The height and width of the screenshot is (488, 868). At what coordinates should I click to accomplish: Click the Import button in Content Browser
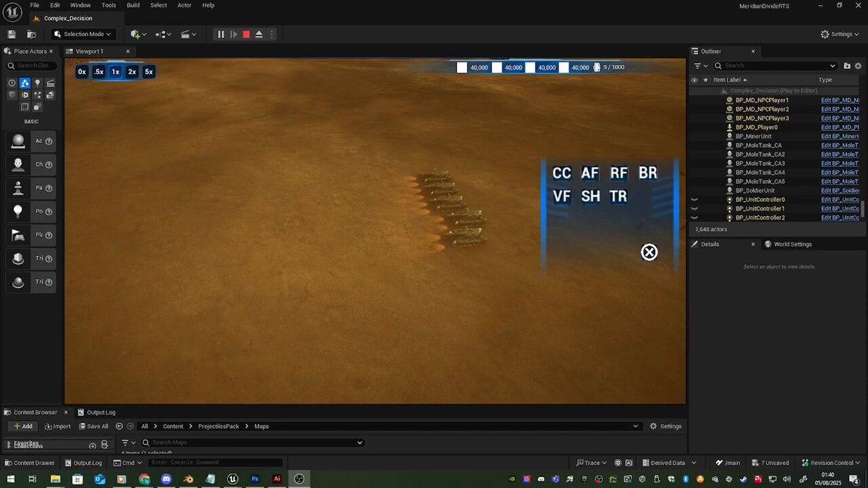click(57, 427)
